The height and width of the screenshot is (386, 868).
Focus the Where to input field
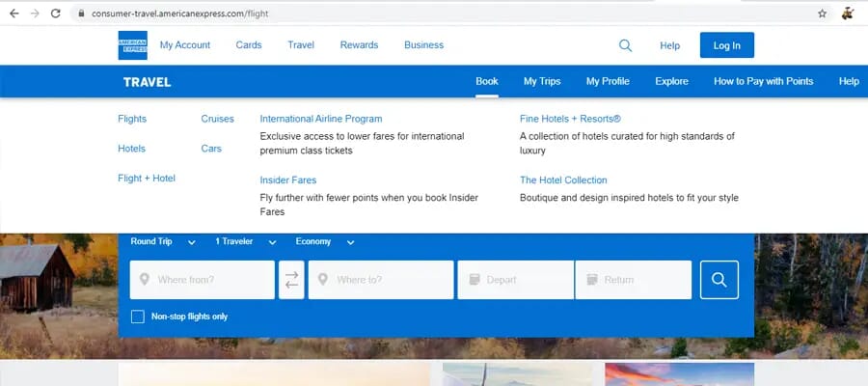coord(381,280)
